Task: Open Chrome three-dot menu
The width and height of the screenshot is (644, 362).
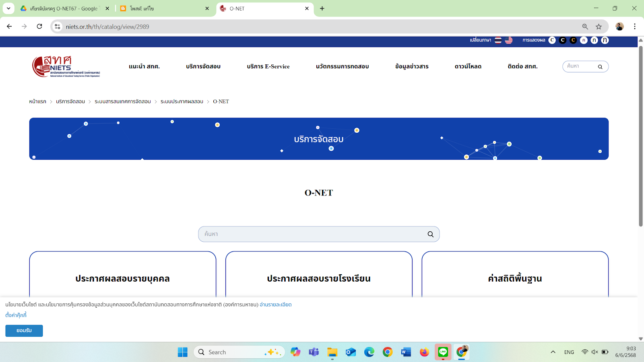Action: click(x=635, y=27)
